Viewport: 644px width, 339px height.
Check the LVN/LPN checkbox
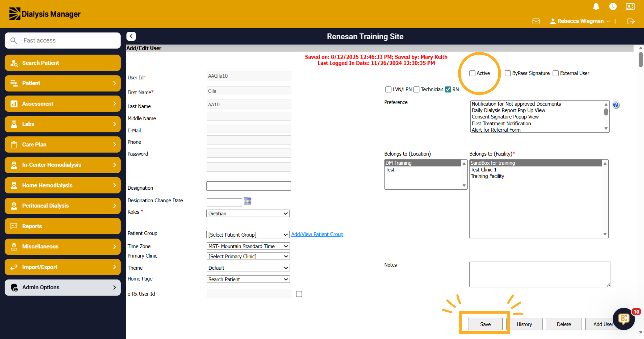(x=388, y=89)
